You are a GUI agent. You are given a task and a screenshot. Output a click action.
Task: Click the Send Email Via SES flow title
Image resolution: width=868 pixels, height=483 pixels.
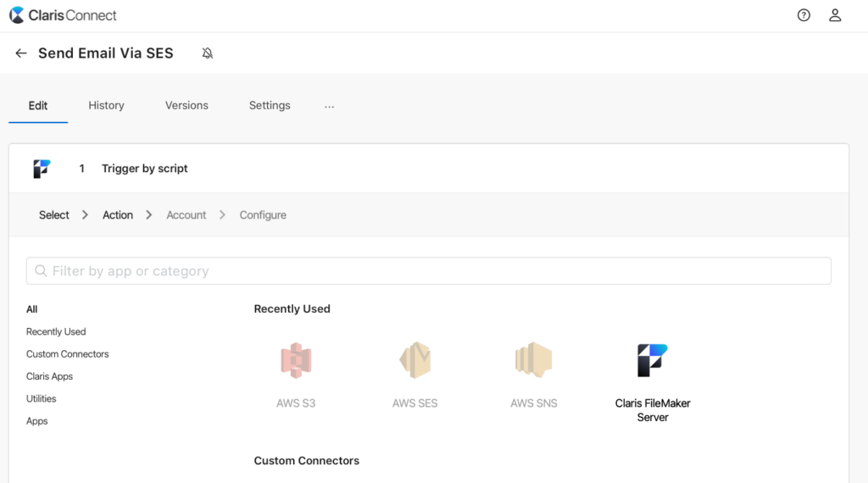(106, 53)
